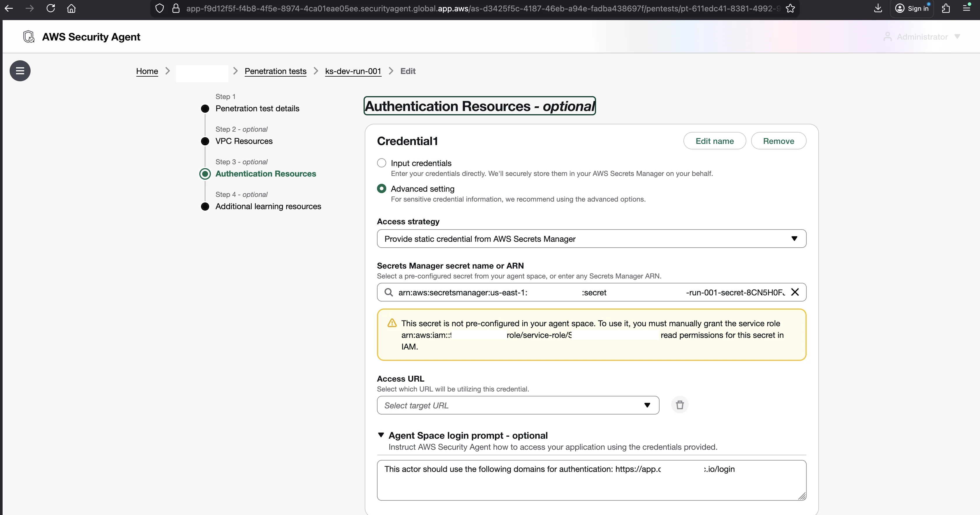Bookmark this page with the star
980x515 pixels.
[791, 8]
